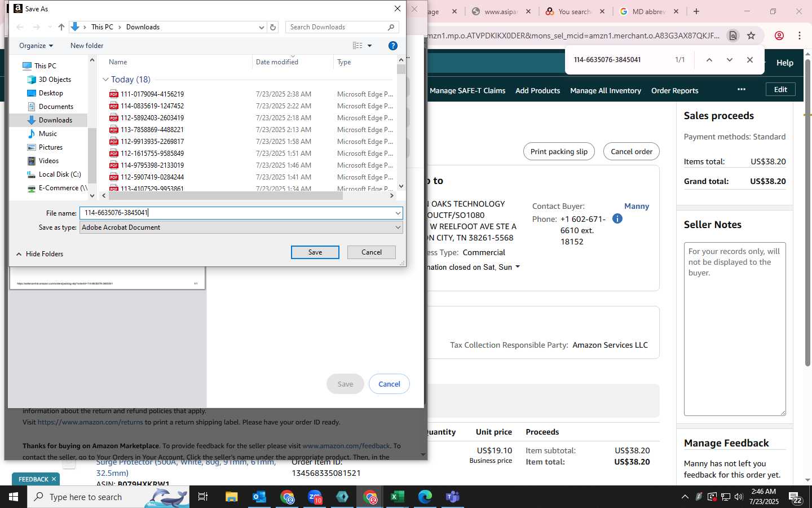The height and width of the screenshot is (508, 812).
Task: Select Pictures folder in tree
Action: point(51,147)
